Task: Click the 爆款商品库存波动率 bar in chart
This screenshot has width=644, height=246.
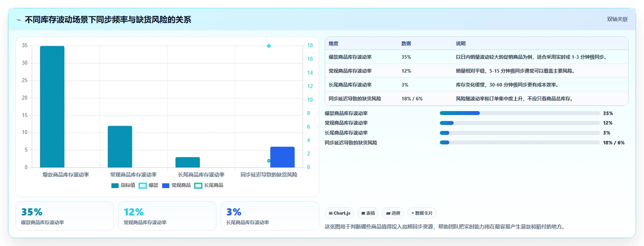Action: 52,107
